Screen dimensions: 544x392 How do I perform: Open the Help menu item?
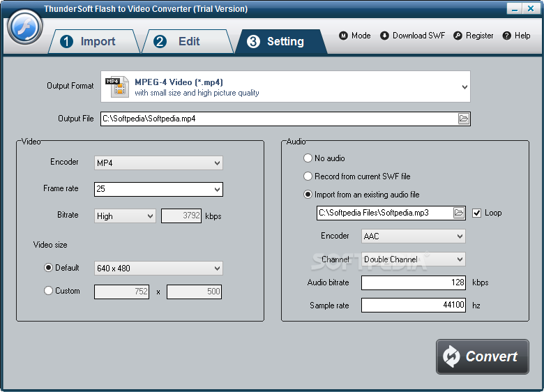[516, 36]
